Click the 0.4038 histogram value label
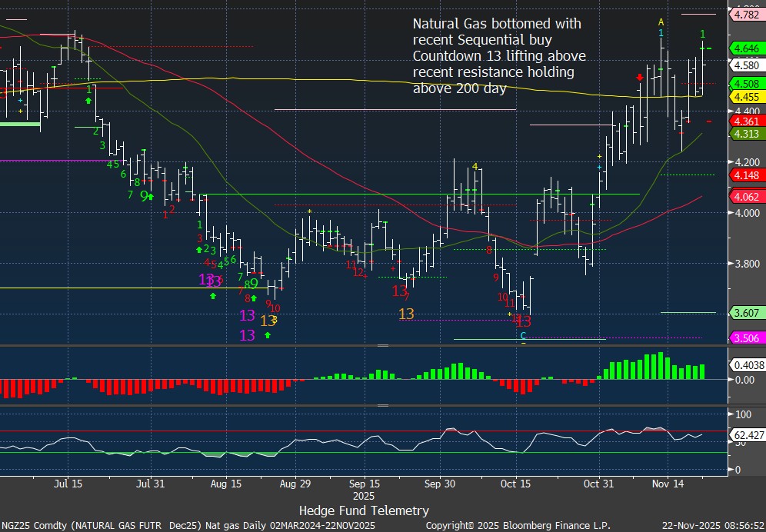766x532 pixels. (x=747, y=366)
